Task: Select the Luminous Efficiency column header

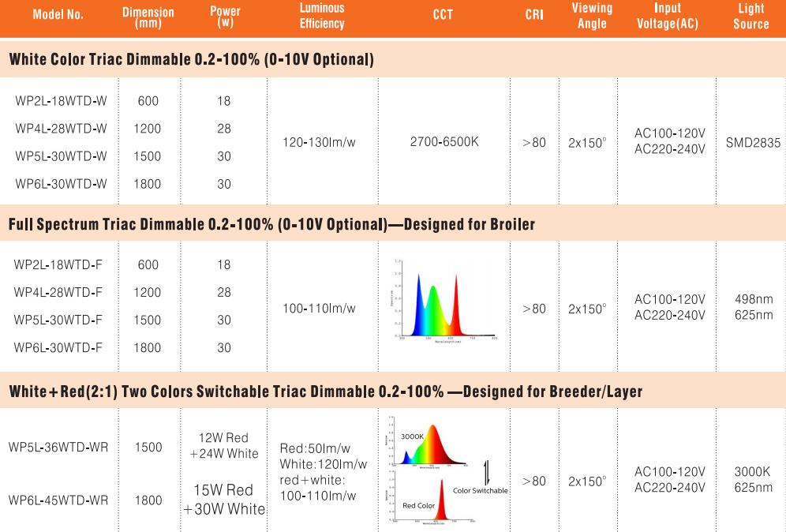Action: (x=322, y=16)
